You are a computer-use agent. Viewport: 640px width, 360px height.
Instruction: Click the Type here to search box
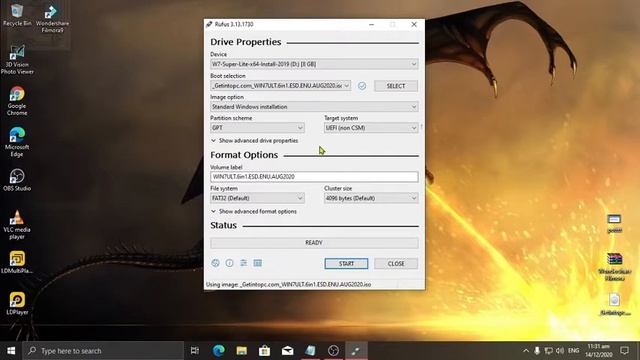coord(103,351)
